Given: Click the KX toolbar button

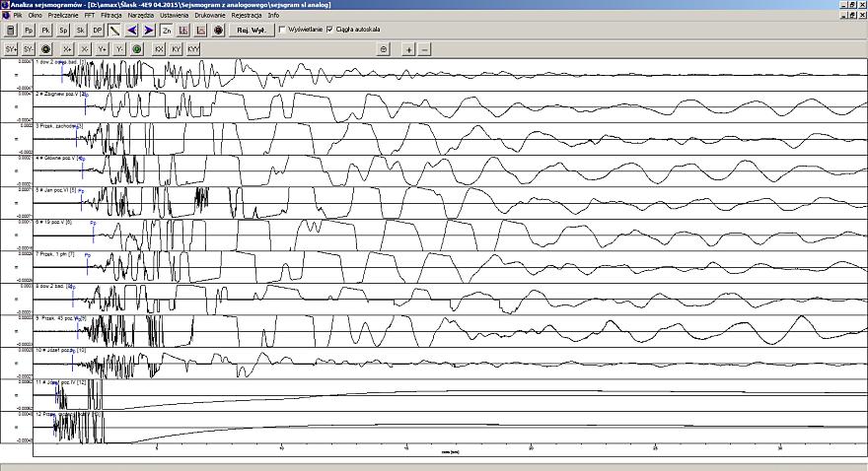Looking at the screenshot, I should click(159, 49).
